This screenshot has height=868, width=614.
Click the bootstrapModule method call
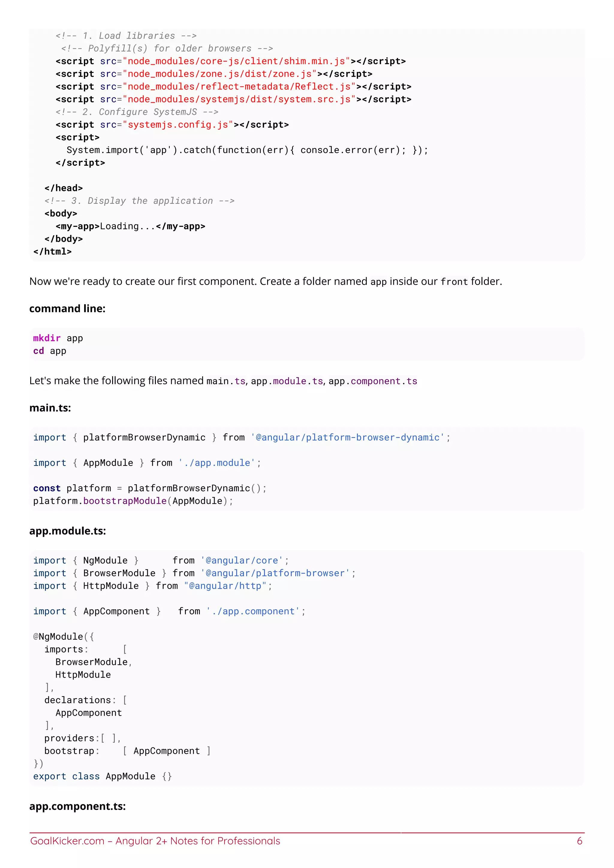125,501
